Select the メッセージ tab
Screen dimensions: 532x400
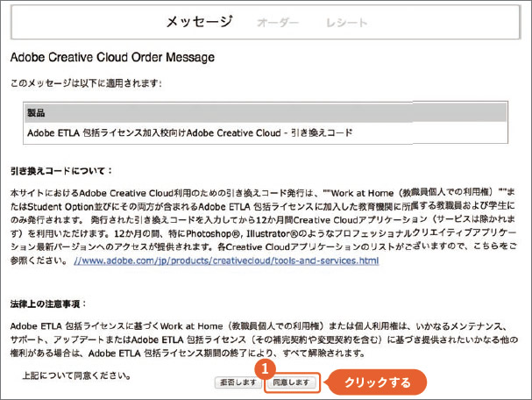click(x=200, y=22)
